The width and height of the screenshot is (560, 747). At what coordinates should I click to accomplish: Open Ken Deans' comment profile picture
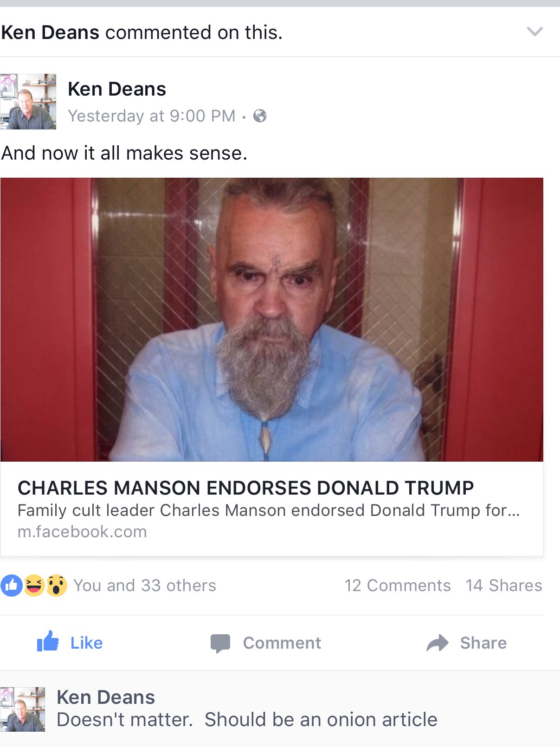click(23, 709)
